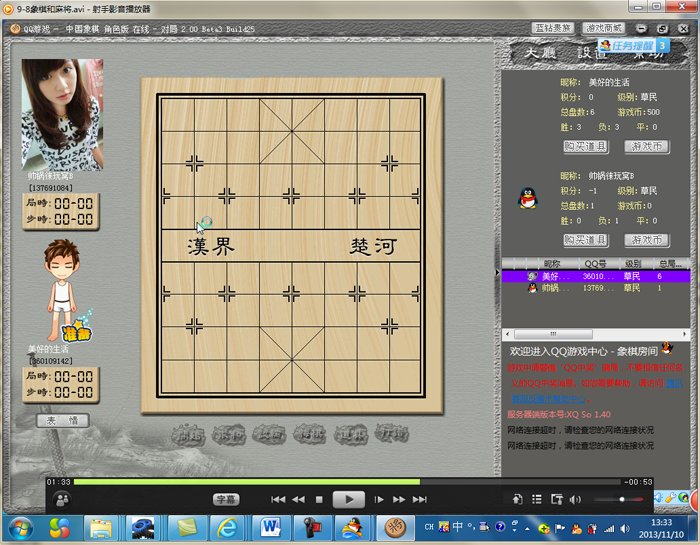Image resolution: width=700 pixels, height=545 pixels.
Task: Sort player list by 总局 column
Action: 671,264
